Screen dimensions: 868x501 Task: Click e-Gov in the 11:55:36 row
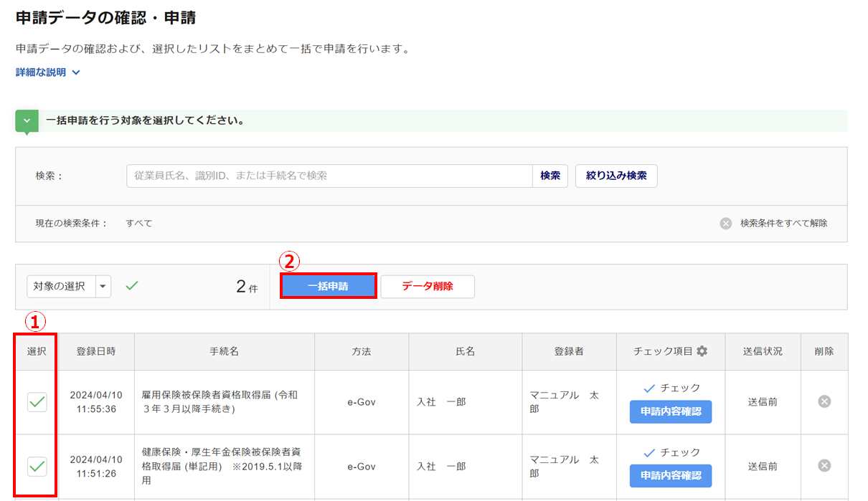coord(362,402)
